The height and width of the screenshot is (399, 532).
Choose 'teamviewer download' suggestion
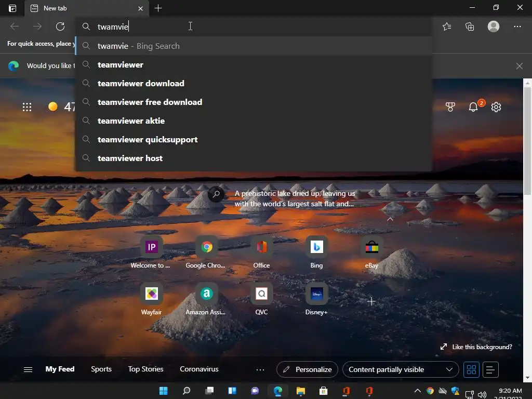click(x=254, y=83)
